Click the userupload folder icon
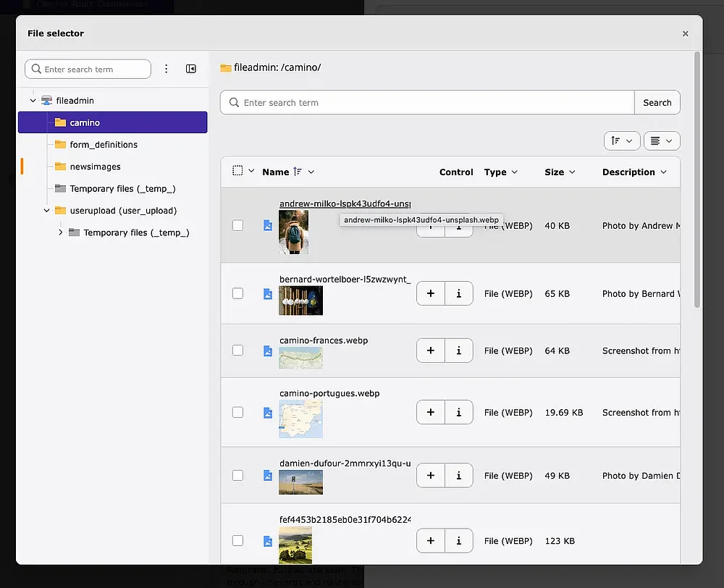 pyautogui.click(x=61, y=210)
